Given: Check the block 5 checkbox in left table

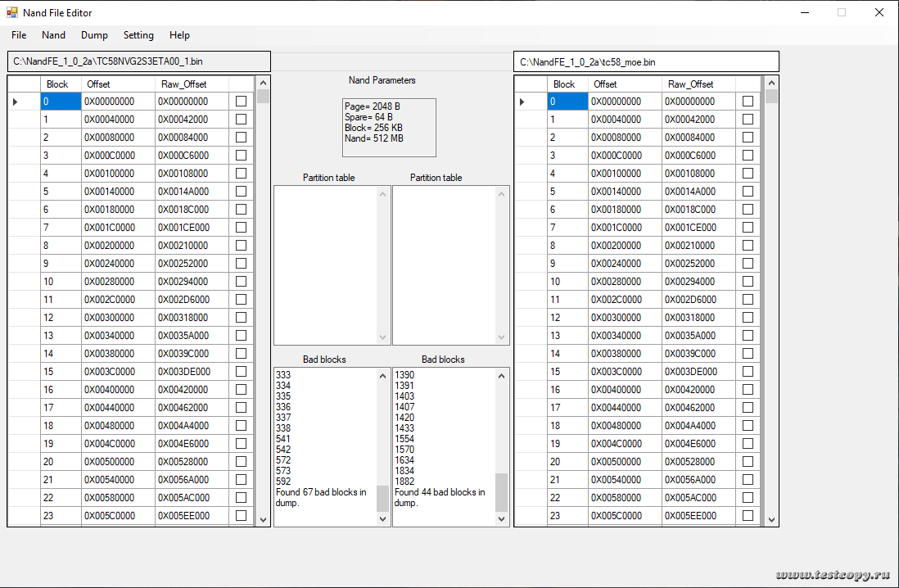Looking at the screenshot, I should [241, 192].
